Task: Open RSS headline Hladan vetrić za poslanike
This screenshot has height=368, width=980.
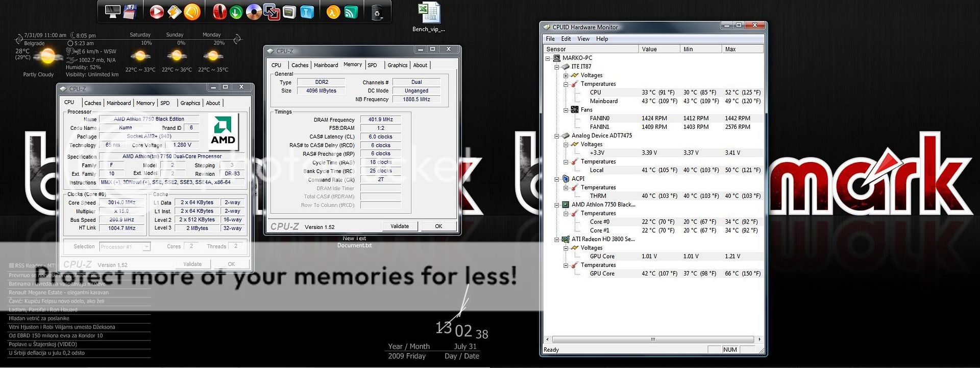Action: click(39, 318)
